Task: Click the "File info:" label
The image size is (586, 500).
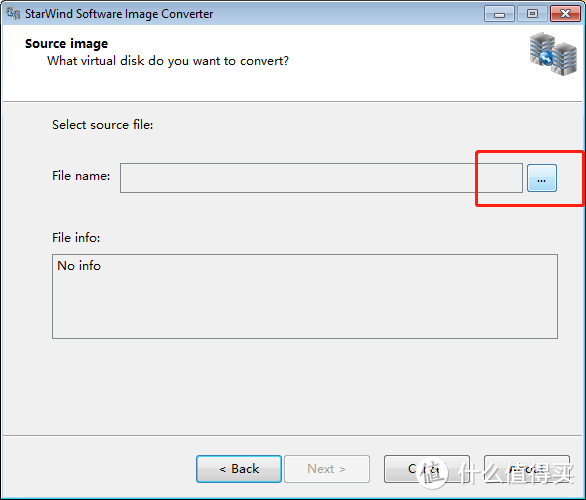Action: 76,238
